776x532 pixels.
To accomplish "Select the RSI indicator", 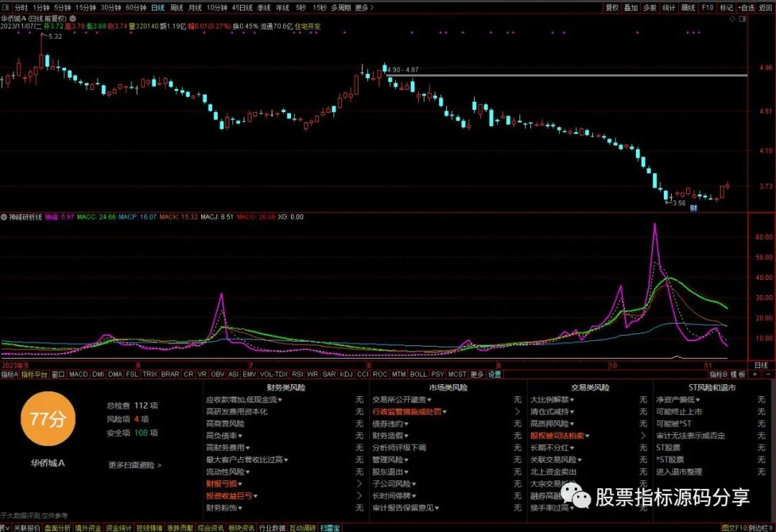I will coord(297,374).
